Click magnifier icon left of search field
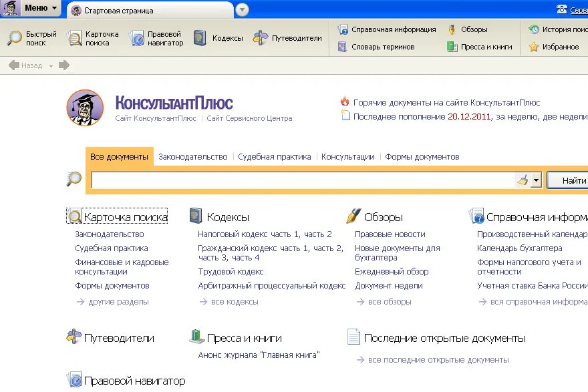This screenshot has width=588, height=392. tap(74, 179)
